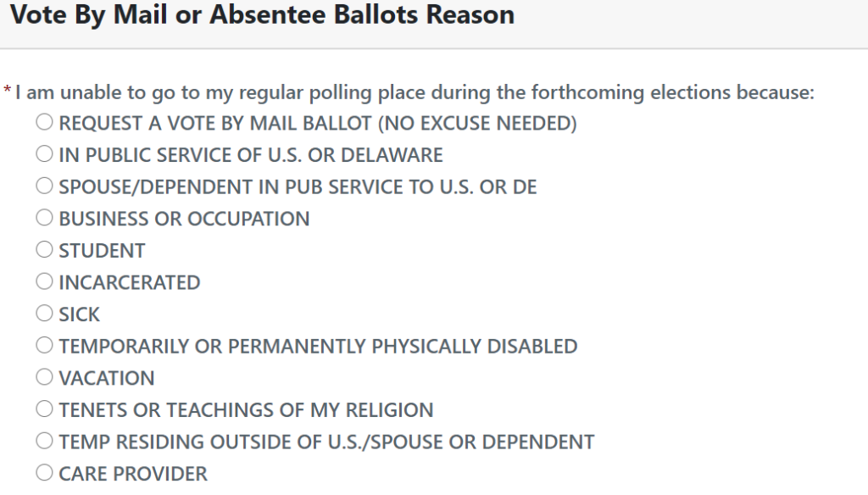Viewport: 868px width, 495px height.
Task: Click the 'CARE PROVIDER' label text
Action: 133,474
